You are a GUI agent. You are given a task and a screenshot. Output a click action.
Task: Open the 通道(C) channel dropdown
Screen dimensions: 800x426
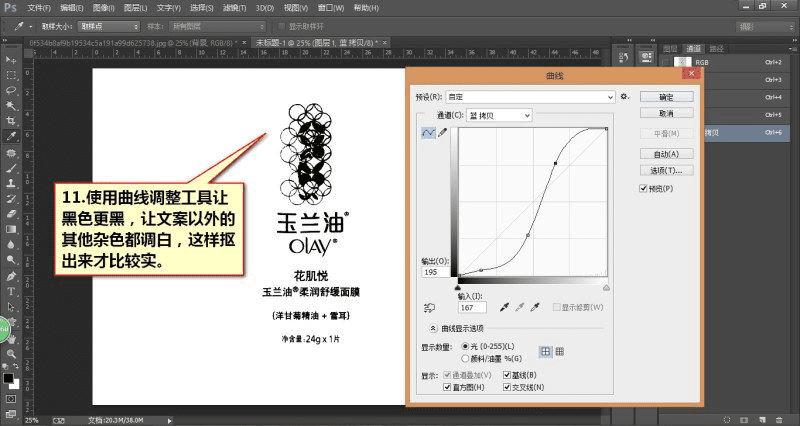[x=502, y=115]
